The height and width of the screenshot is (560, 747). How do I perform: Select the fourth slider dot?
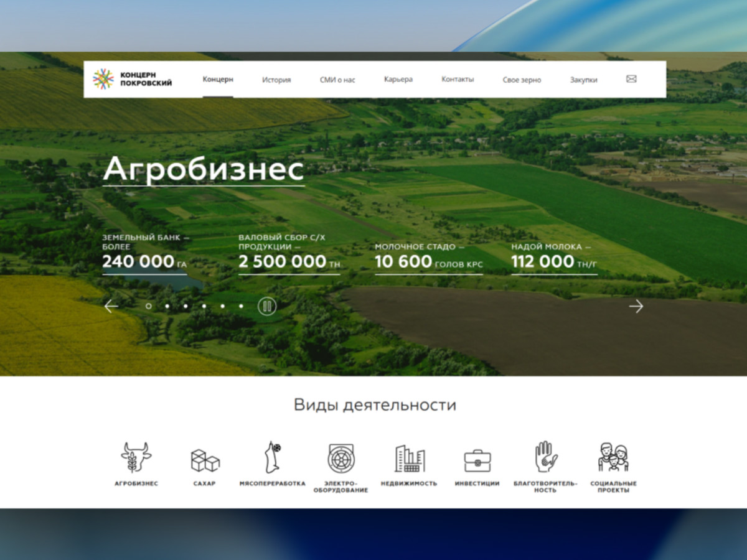point(204,306)
